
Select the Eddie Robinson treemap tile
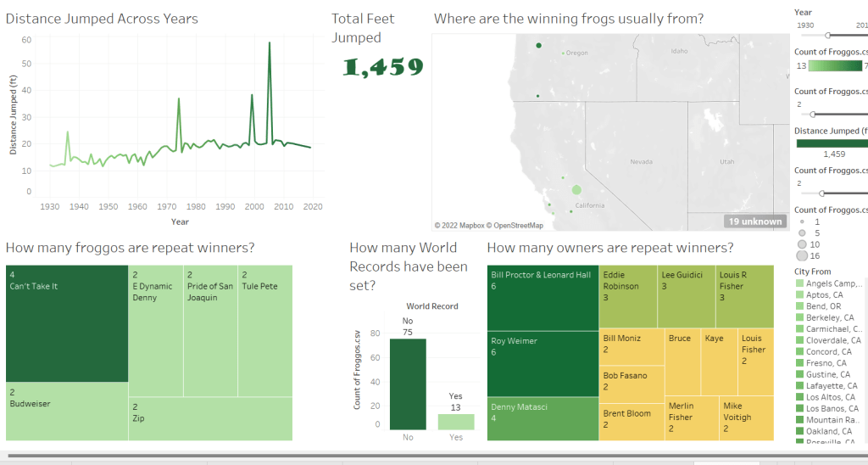coord(629,296)
